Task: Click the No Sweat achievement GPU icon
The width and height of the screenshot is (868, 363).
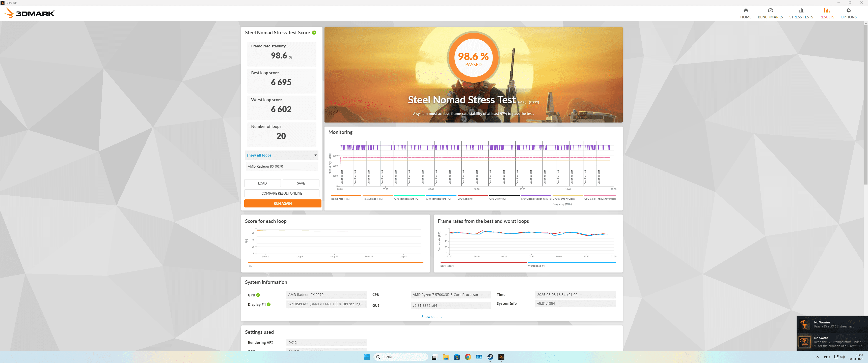Action: pos(804,342)
